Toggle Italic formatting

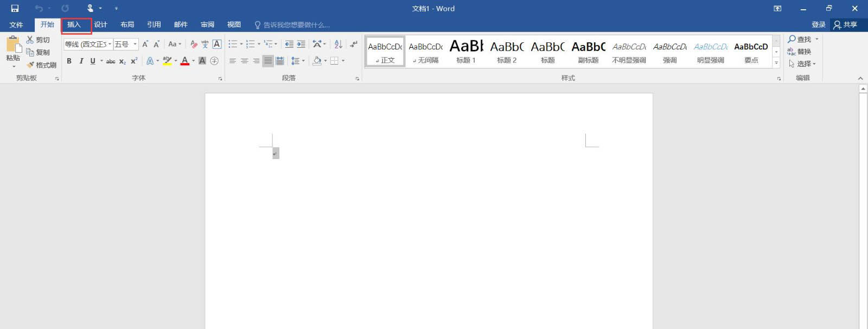pyautogui.click(x=81, y=61)
